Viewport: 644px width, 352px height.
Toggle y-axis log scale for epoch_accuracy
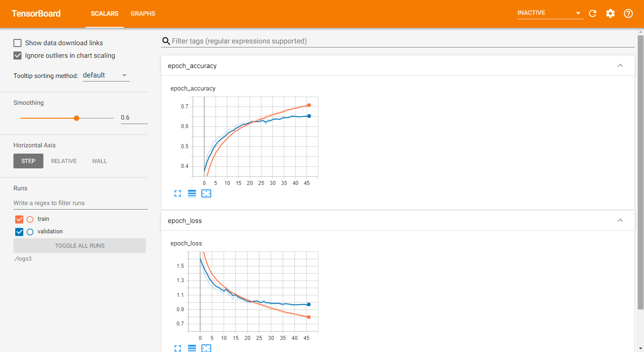pyautogui.click(x=192, y=193)
